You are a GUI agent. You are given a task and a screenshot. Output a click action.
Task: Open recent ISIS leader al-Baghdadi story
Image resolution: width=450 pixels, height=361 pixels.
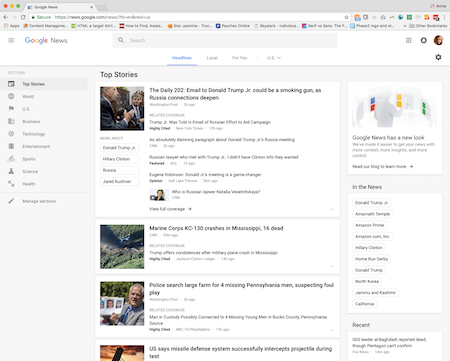point(389,342)
